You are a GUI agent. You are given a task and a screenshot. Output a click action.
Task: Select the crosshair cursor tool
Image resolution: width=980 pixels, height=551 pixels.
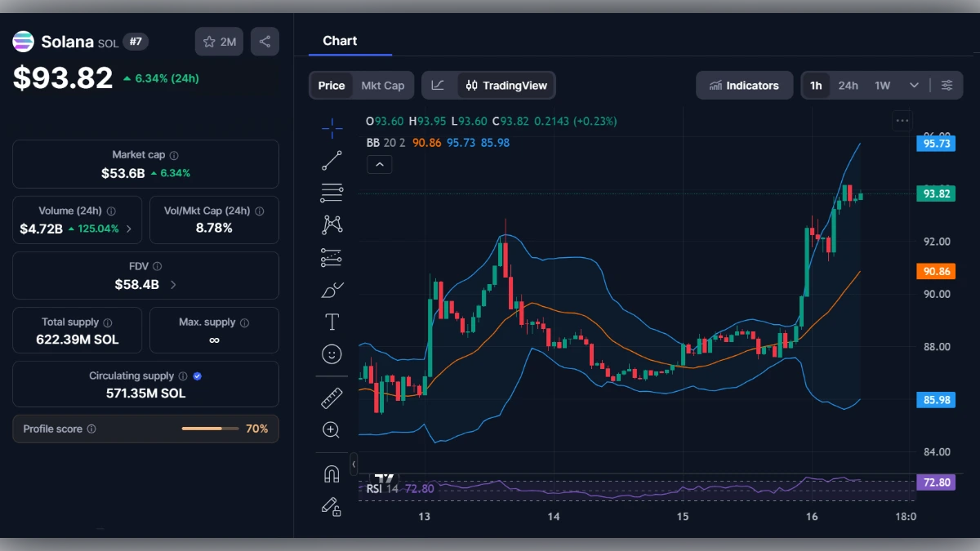click(331, 128)
